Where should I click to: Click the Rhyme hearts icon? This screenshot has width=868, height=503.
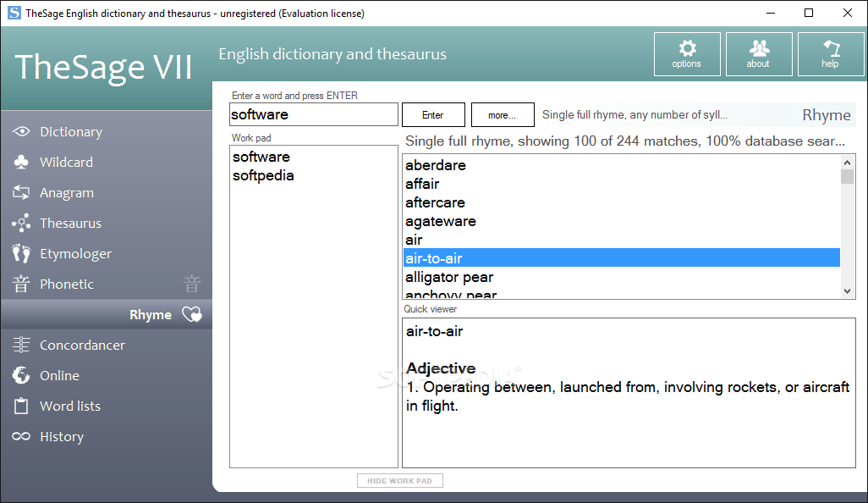coord(192,315)
